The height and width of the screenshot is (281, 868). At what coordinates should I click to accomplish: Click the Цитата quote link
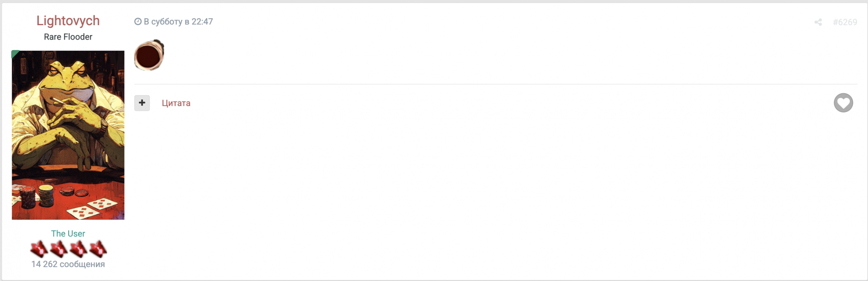coord(176,103)
